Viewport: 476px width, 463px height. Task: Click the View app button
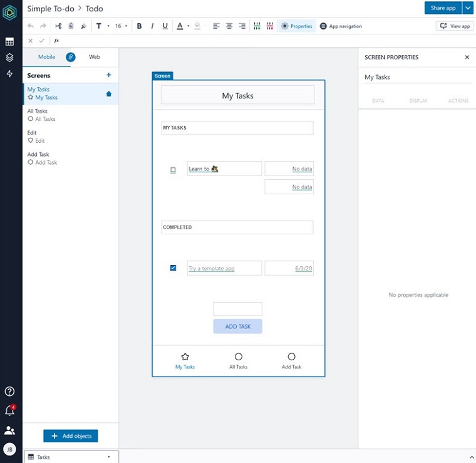tap(455, 26)
